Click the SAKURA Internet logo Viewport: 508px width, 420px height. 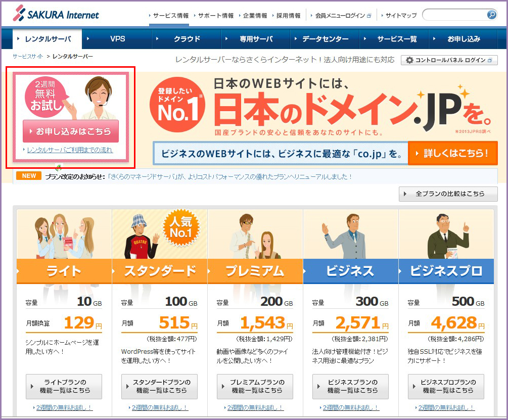coord(56,14)
